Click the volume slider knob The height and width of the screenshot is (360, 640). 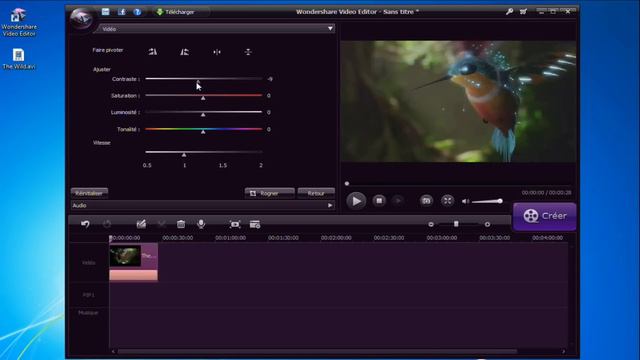[x=500, y=201]
